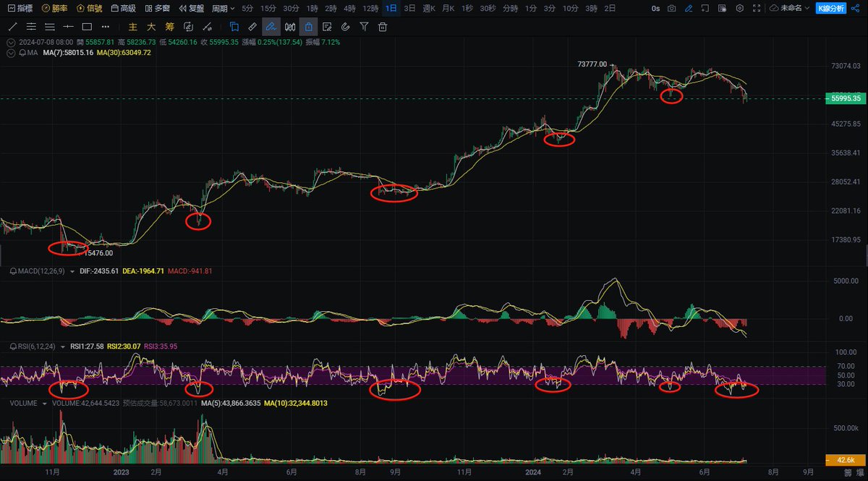Click the candlestick pattern icon
The image size is (868, 481).
click(x=290, y=27)
